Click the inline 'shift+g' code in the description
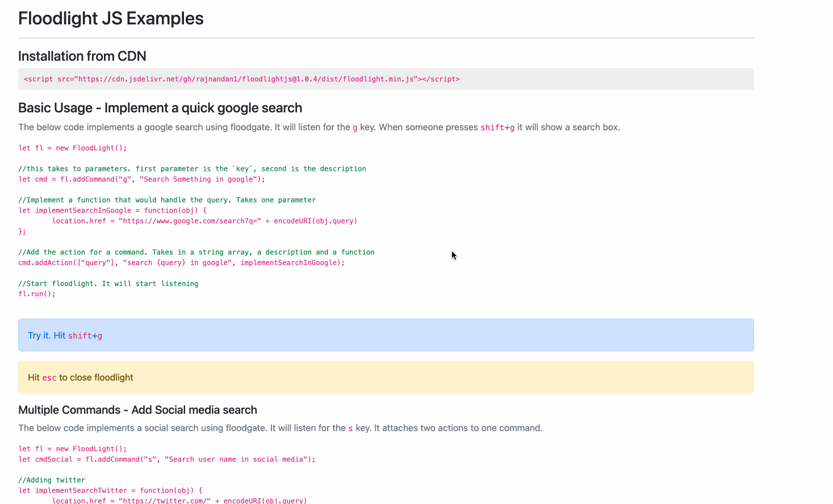This screenshot has width=833, height=504. coord(497,128)
